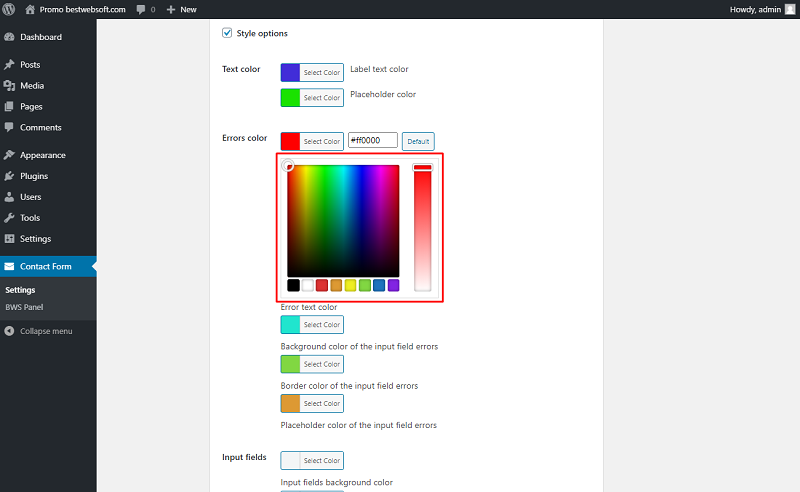Image resolution: width=800 pixels, height=492 pixels.
Task: Click the green Placeholder color swatch
Action: (290, 97)
